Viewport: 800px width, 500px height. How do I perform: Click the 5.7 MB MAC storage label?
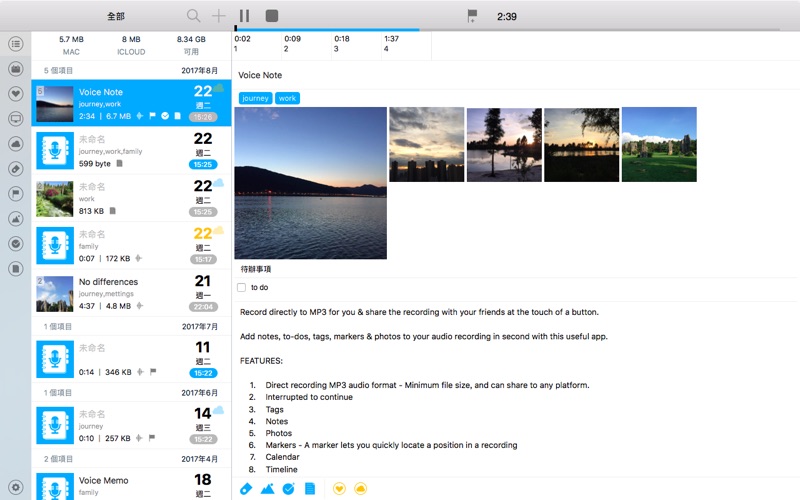[x=71, y=45]
